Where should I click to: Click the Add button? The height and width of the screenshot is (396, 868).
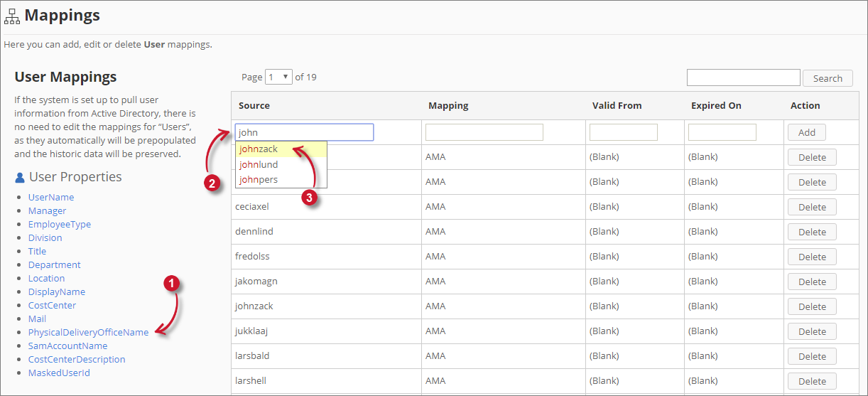click(x=807, y=132)
